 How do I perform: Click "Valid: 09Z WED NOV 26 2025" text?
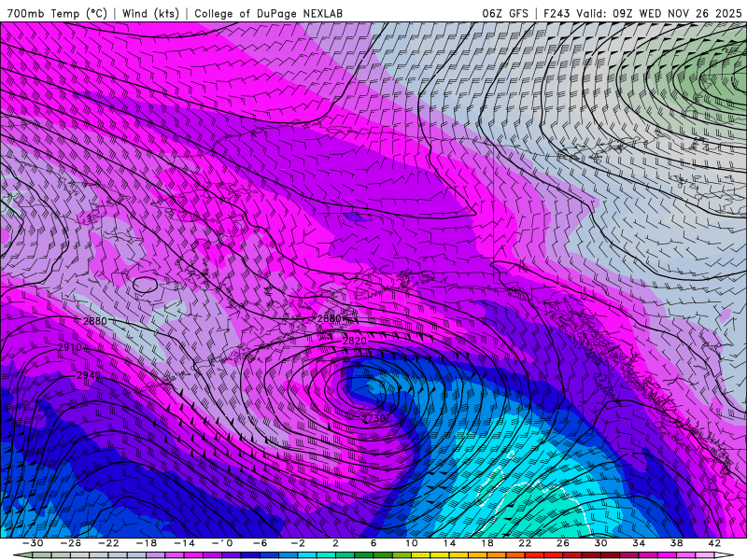[x=659, y=13]
